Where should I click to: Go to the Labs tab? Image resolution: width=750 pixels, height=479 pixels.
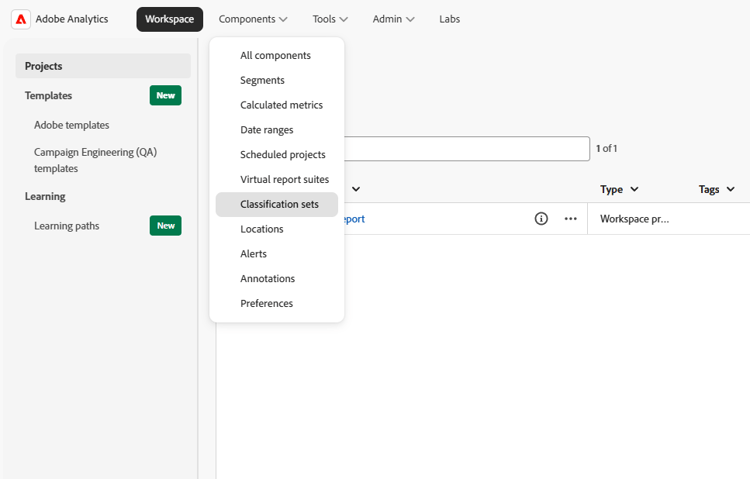coord(450,19)
